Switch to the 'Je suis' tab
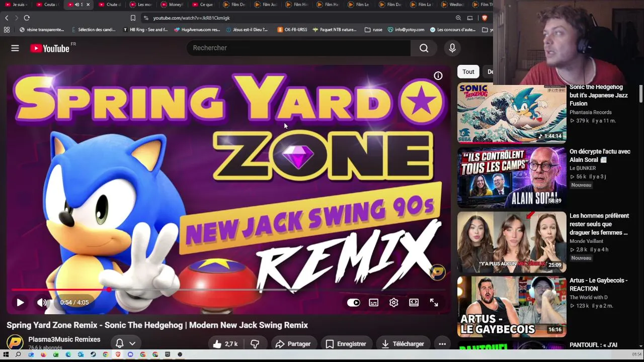 point(16,5)
